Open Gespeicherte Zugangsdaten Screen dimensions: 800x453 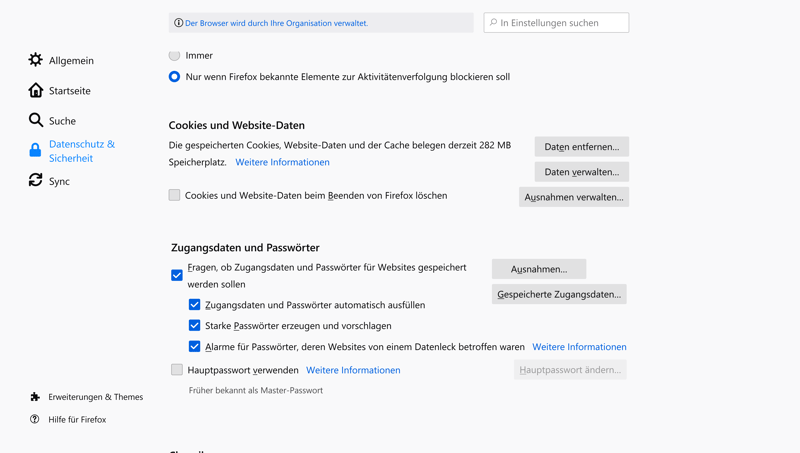tap(559, 294)
